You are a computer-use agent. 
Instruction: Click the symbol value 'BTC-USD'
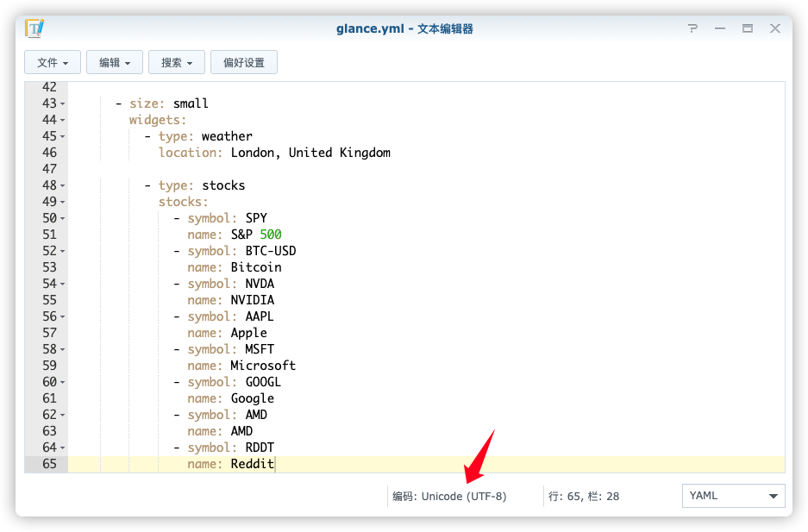[271, 251]
